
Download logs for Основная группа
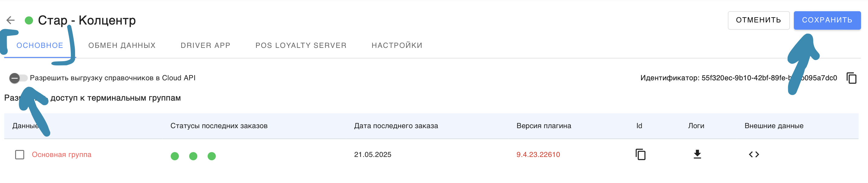tap(697, 154)
